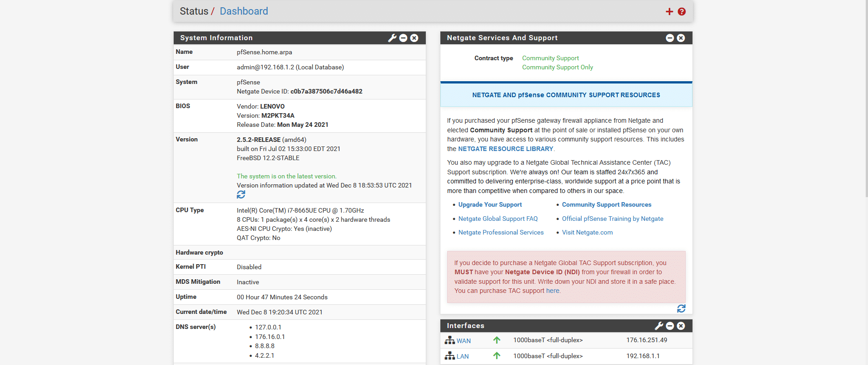
Task: Open Netgate Professional Services link
Action: [x=501, y=233]
